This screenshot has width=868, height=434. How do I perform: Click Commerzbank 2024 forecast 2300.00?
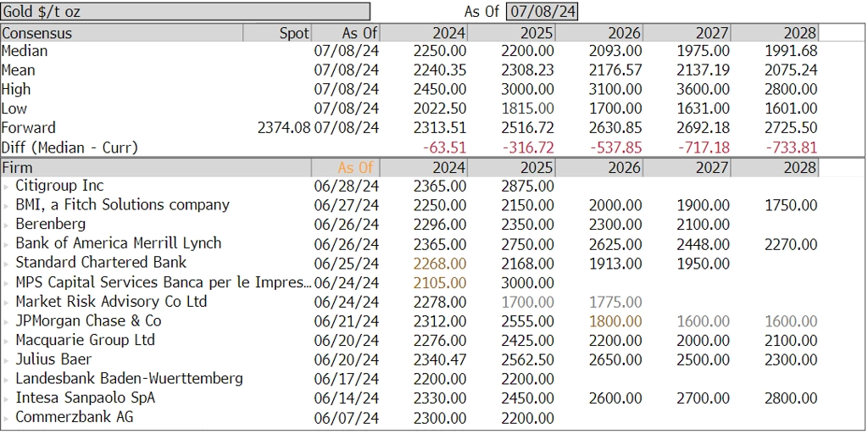[x=440, y=417]
